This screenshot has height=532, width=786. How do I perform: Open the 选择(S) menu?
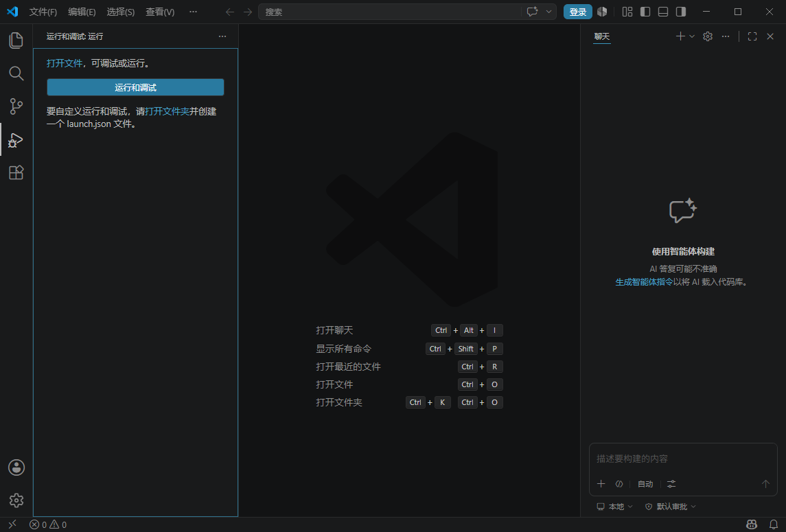pos(120,12)
